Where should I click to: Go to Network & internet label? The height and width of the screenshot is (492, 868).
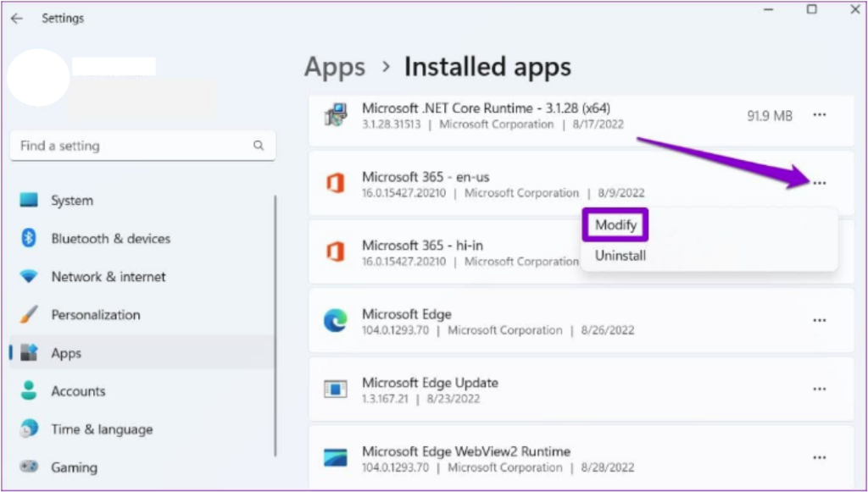[x=108, y=276]
